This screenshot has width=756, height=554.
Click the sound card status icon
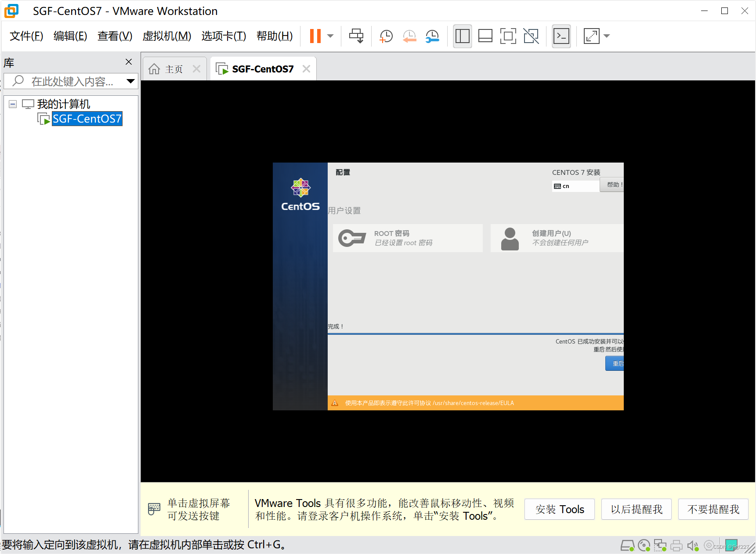(x=693, y=546)
